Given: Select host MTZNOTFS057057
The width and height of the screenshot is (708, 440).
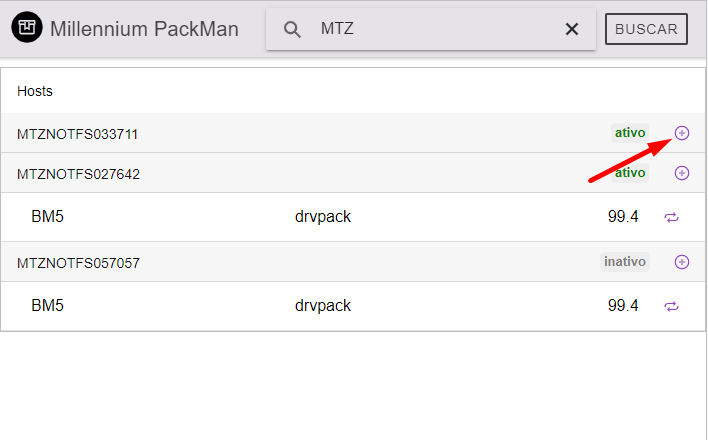Looking at the screenshot, I should click(x=78, y=263).
